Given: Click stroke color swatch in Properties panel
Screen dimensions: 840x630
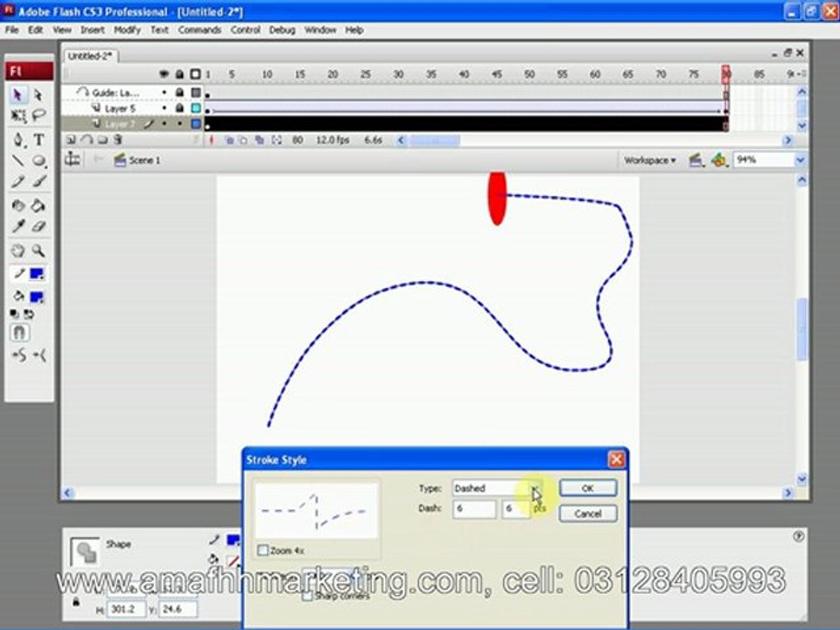Looking at the screenshot, I should (x=234, y=541).
